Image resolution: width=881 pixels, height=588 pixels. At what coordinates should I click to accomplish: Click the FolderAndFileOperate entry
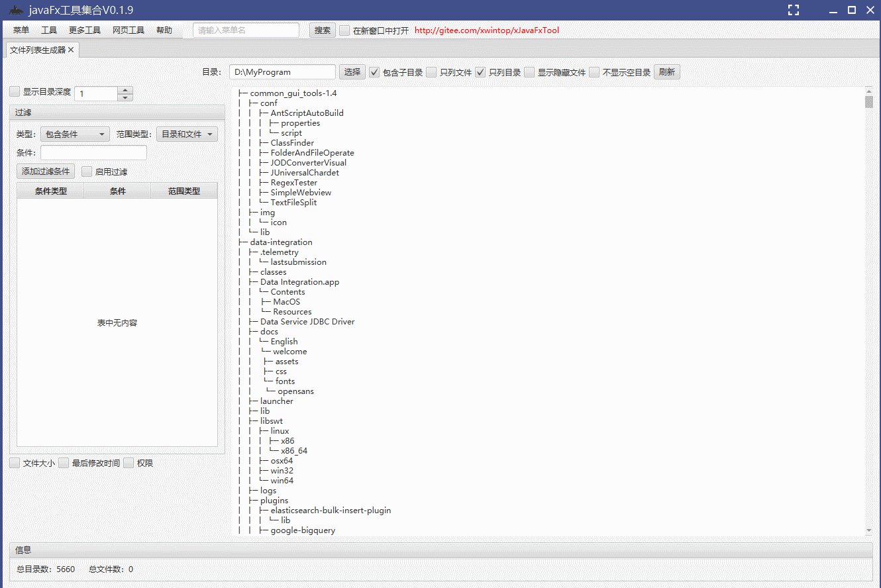coord(312,153)
